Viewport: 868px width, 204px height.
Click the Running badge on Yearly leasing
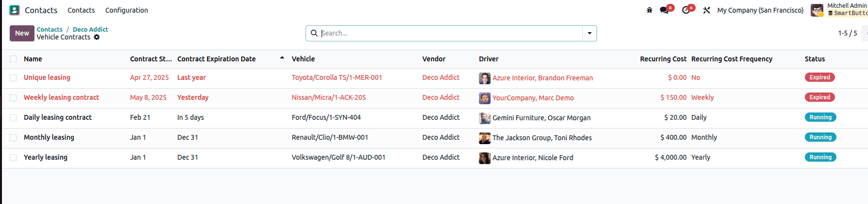(820, 157)
